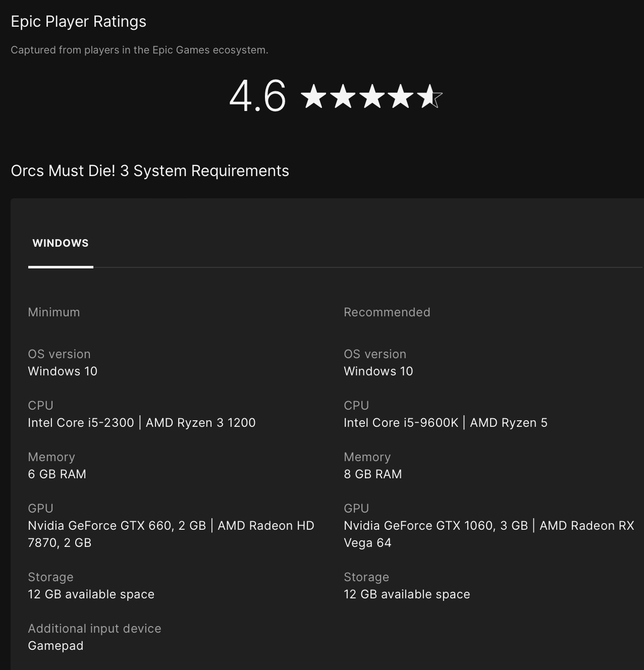The width and height of the screenshot is (644, 670).
Task: Click the 6 GB RAM memory value
Action: (57, 474)
